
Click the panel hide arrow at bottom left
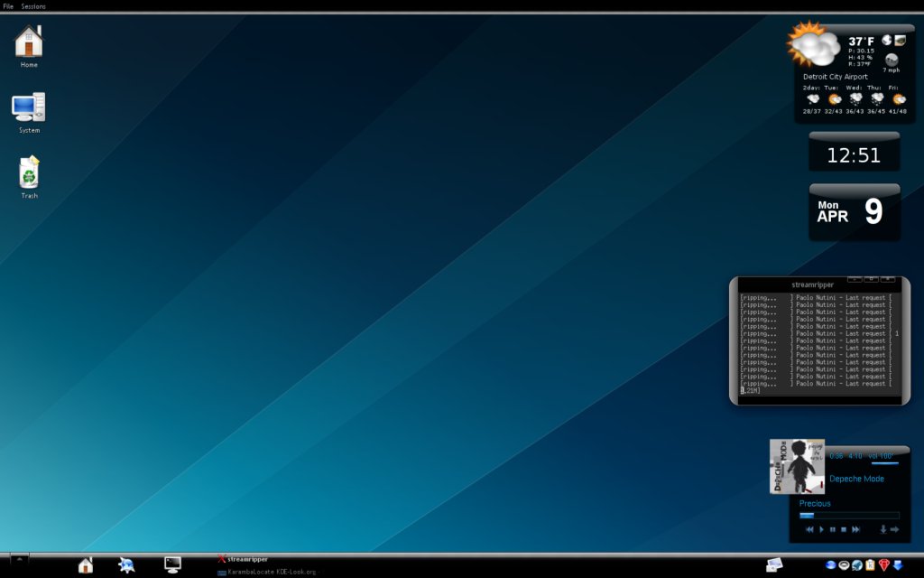[x=19, y=559]
